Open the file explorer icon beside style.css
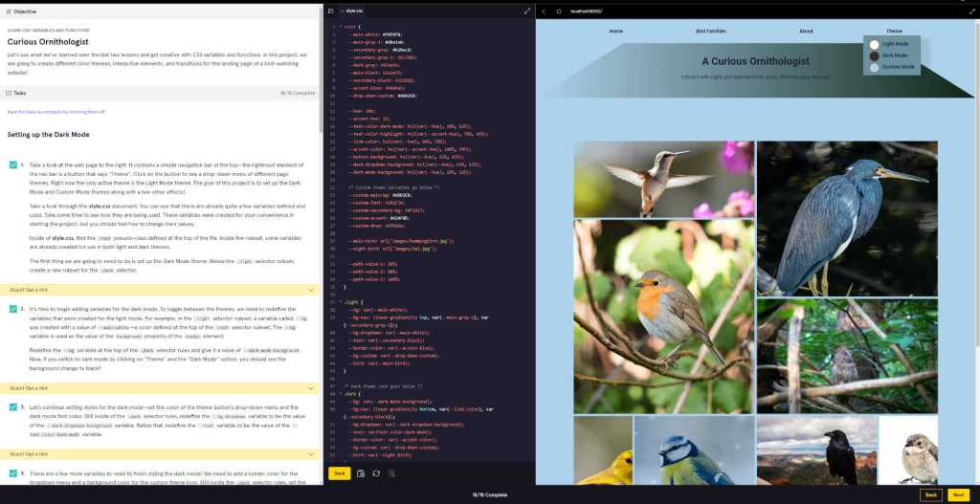The image size is (980, 504). point(330,11)
